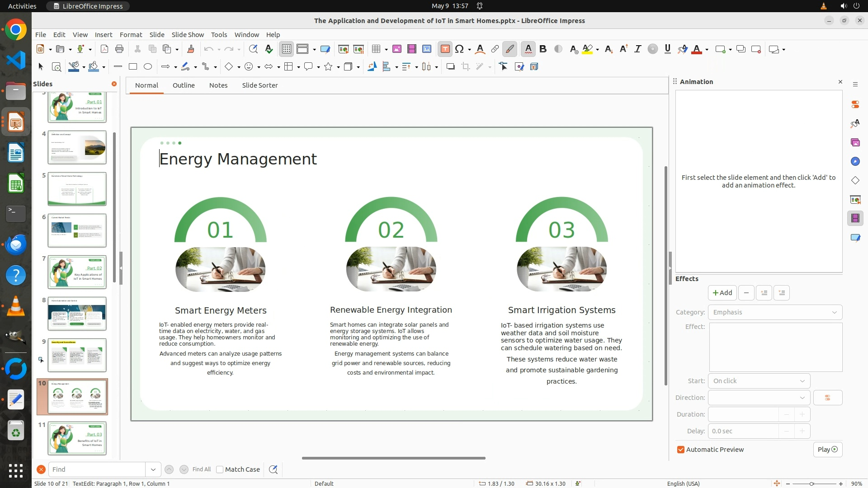868x488 pixels.
Task: Select the Rectangle shape tool
Action: 133,67
